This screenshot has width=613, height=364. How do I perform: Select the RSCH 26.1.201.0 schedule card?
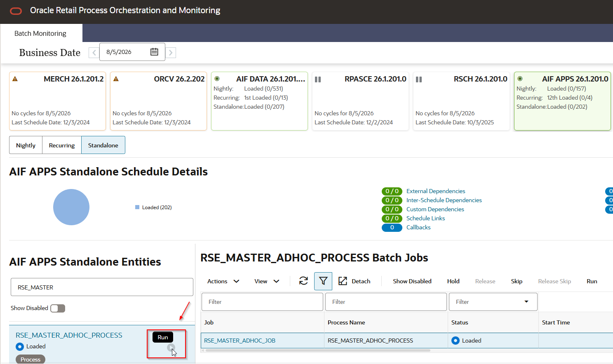tap(461, 101)
